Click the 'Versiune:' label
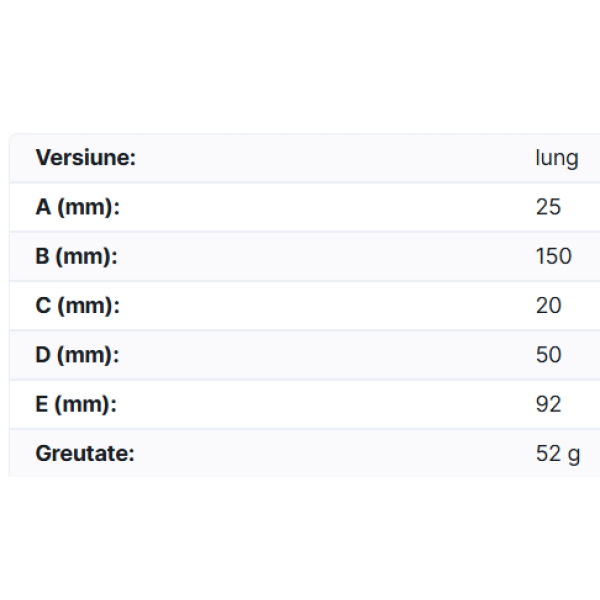The height and width of the screenshot is (600, 600). pos(85,158)
